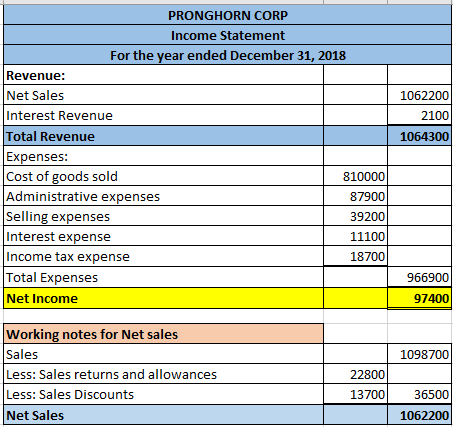The height and width of the screenshot is (427, 453).
Task: Select the 'Net Sales' label under Revenue
Action: pos(163,95)
